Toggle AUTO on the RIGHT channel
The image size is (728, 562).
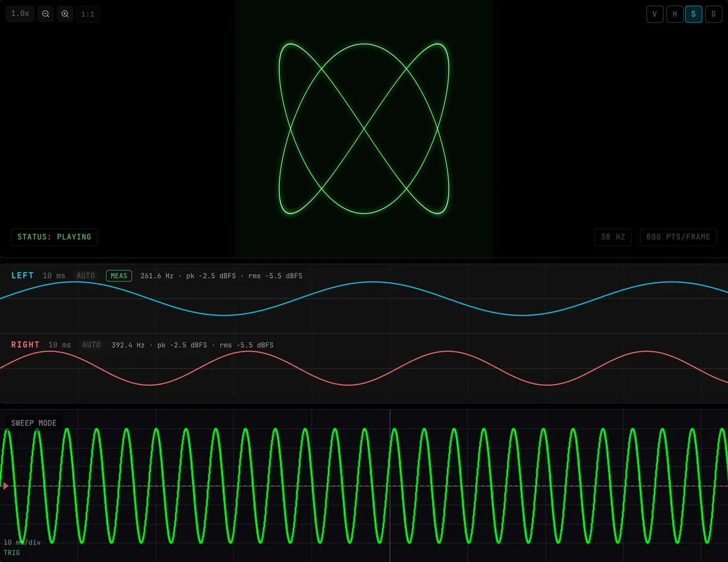coord(92,345)
